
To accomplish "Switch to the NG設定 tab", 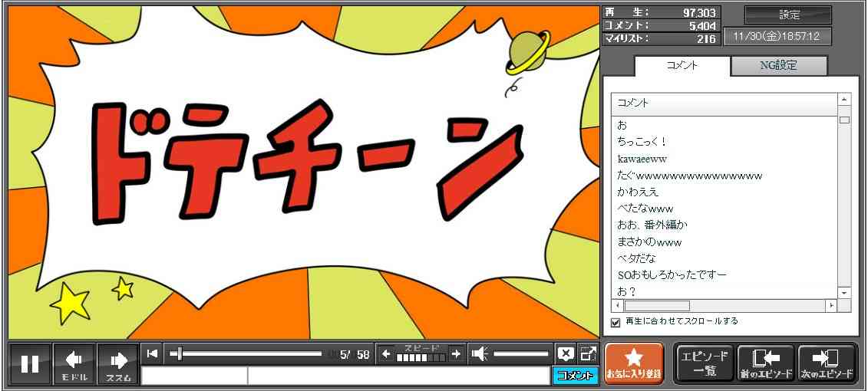I will click(778, 66).
